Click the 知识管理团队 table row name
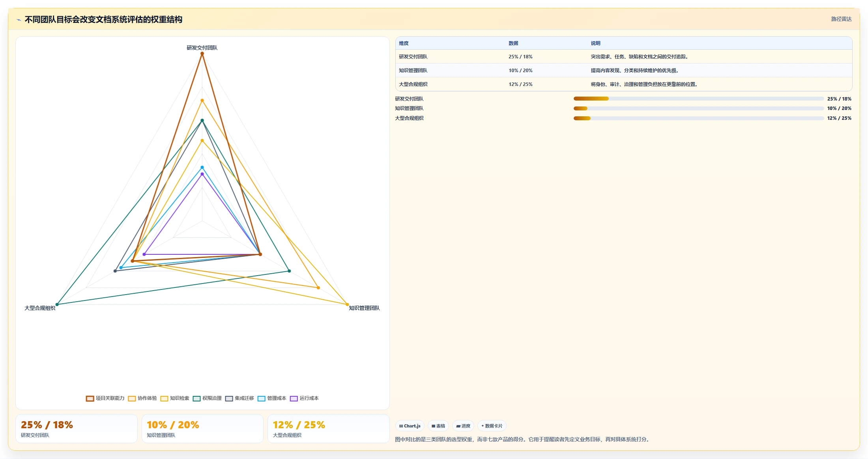Image resolution: width=868 pixels, height=459 pixels. pyautogui.click(x=413, y=71)
